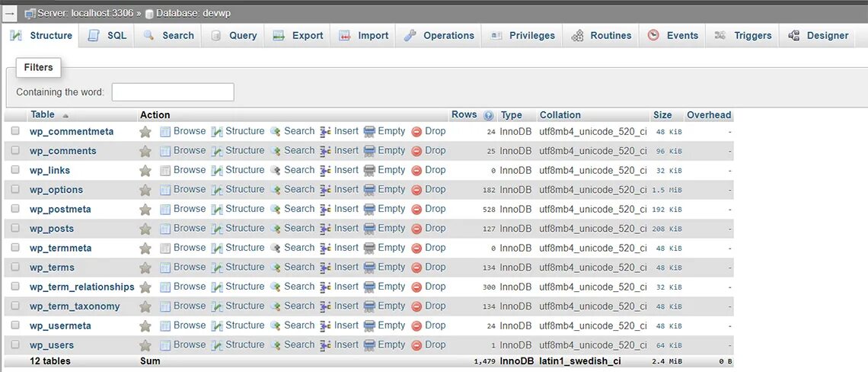Click Structure icon in wp_terms row
This screenshot has height=372, width=868.
point(216,268)
